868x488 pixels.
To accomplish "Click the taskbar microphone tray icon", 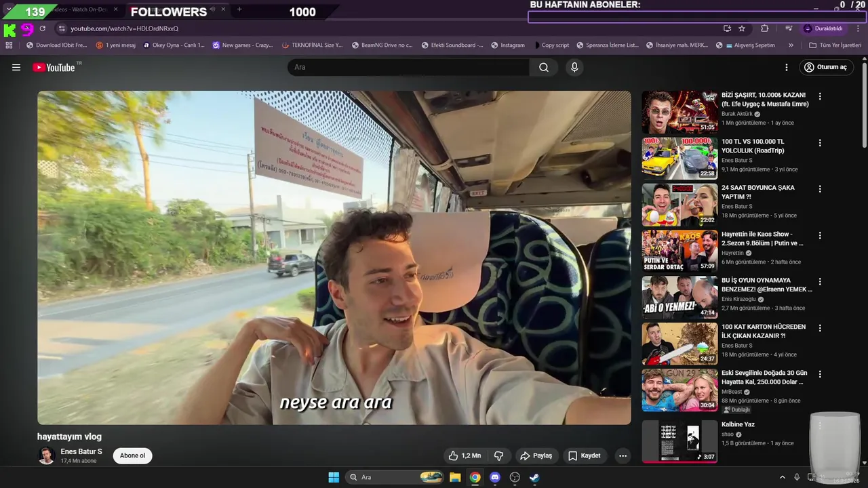I will pos(797,477).
